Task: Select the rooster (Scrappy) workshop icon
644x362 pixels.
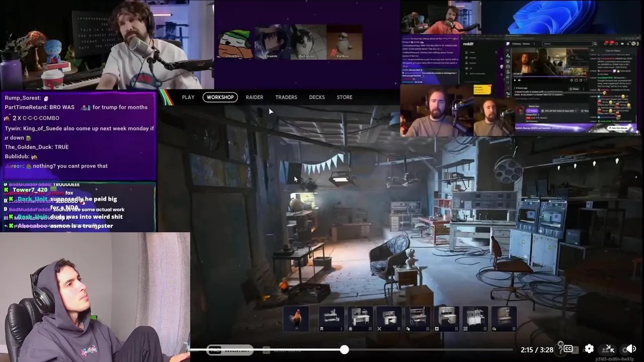Action: coord(296,319)
